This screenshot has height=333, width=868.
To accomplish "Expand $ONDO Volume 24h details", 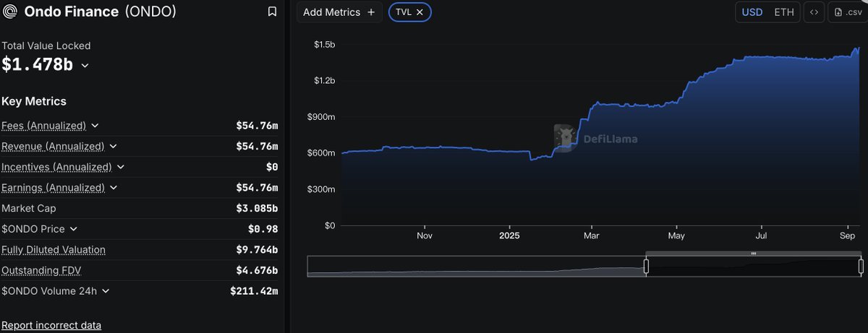I will click(106, 291).
